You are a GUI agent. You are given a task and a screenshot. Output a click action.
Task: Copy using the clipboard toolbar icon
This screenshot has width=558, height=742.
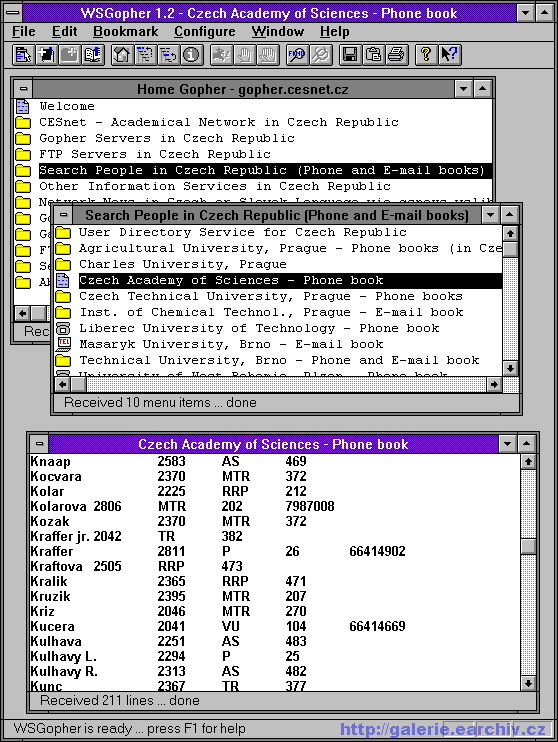coord(374,54)
